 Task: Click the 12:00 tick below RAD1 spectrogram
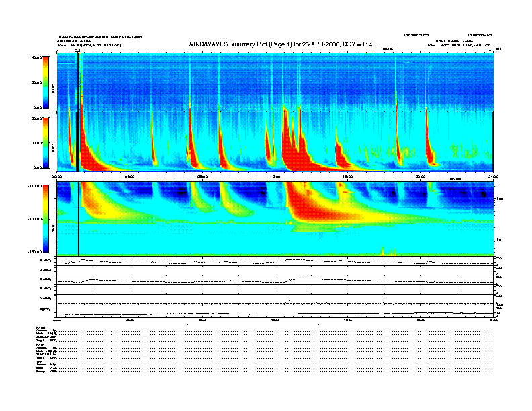pos(275,177)
